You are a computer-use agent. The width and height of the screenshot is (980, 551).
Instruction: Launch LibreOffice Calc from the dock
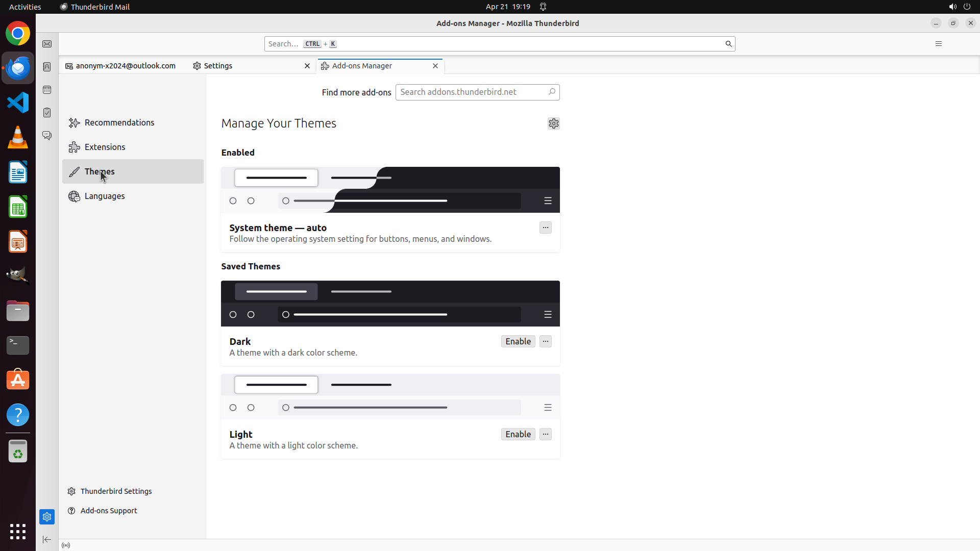(18, 207)
